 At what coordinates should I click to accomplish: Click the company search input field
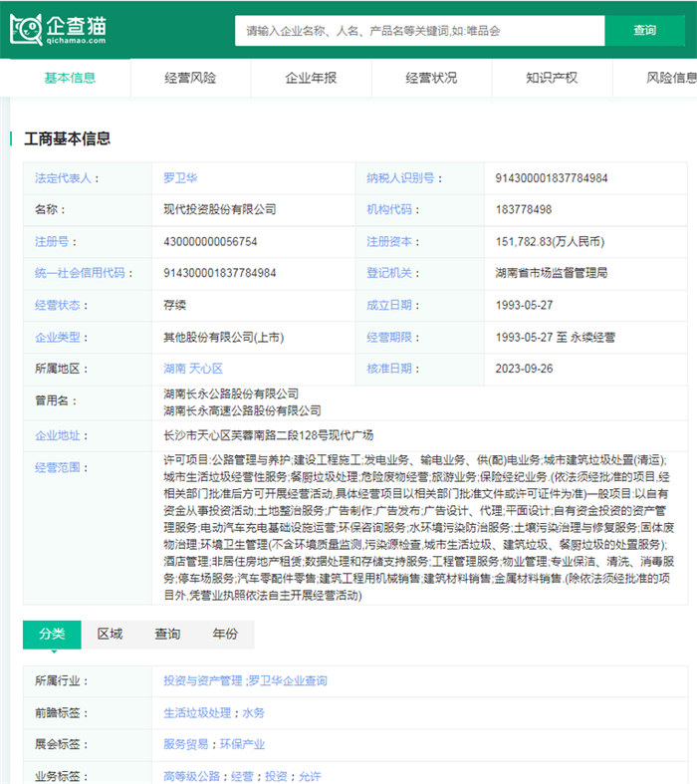pos(419,30)
